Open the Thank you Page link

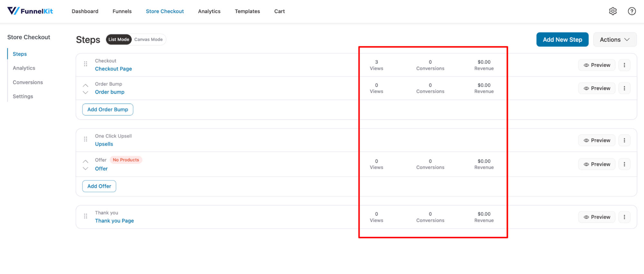coord(114,221)
